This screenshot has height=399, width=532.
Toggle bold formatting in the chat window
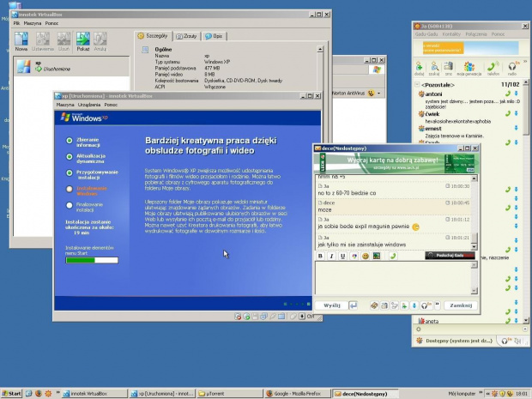coord(320,257)
